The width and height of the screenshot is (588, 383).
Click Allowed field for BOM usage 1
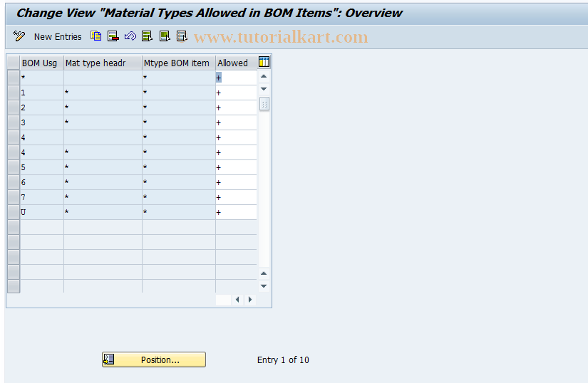tap(236, 93)
